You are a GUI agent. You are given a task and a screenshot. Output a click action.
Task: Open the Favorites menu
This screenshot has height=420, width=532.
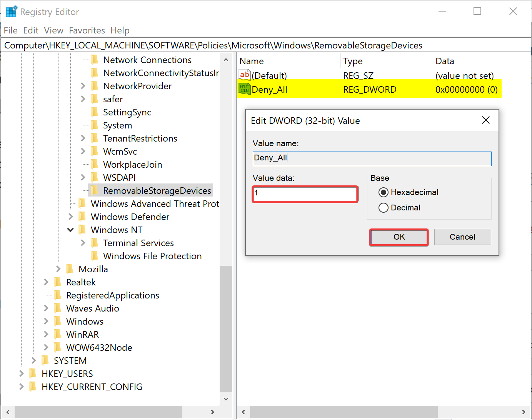pyautogui.click(x=87, y=30)
